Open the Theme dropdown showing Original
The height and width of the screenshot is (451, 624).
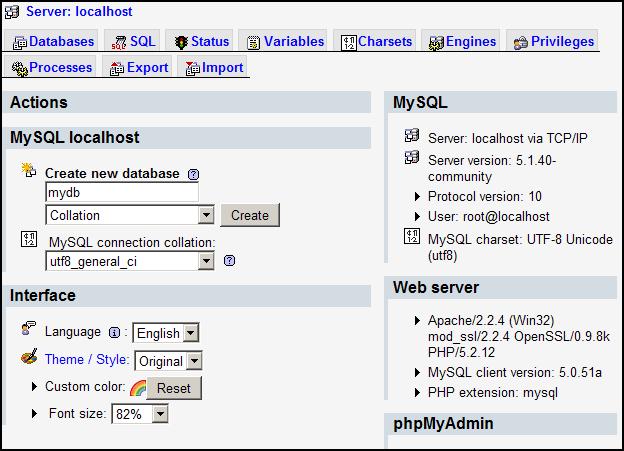pos(168,361)
